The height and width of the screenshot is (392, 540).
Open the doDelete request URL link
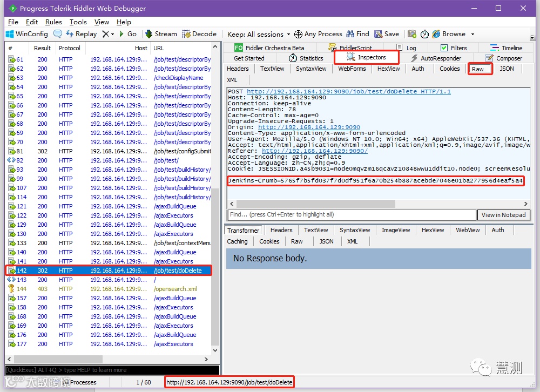click(x=348, y=91)
